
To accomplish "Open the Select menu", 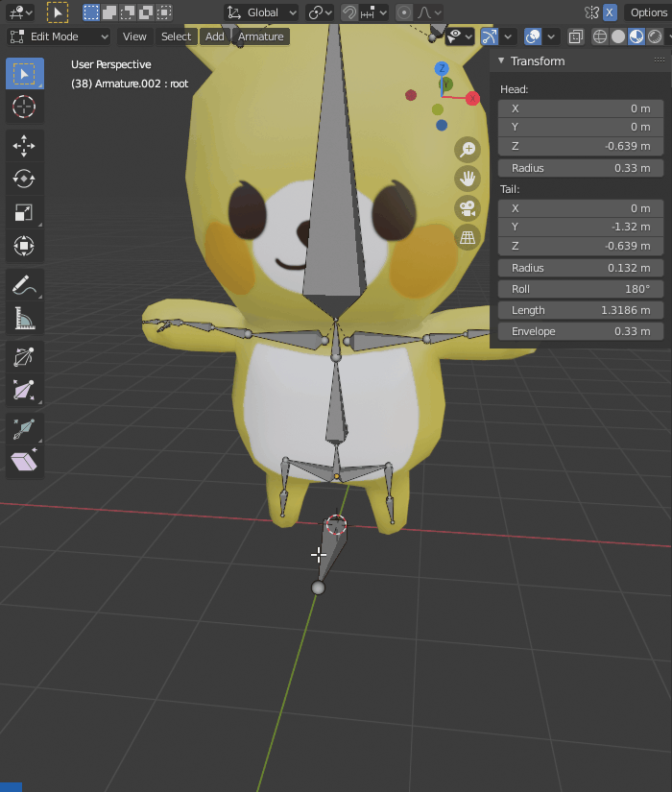I will click(176, 36).
